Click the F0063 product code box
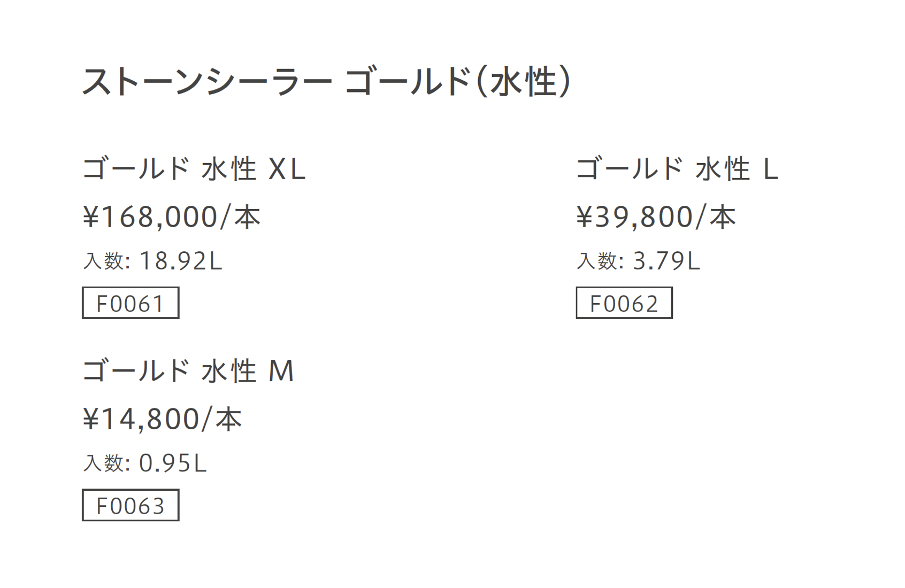 (131, 506)
